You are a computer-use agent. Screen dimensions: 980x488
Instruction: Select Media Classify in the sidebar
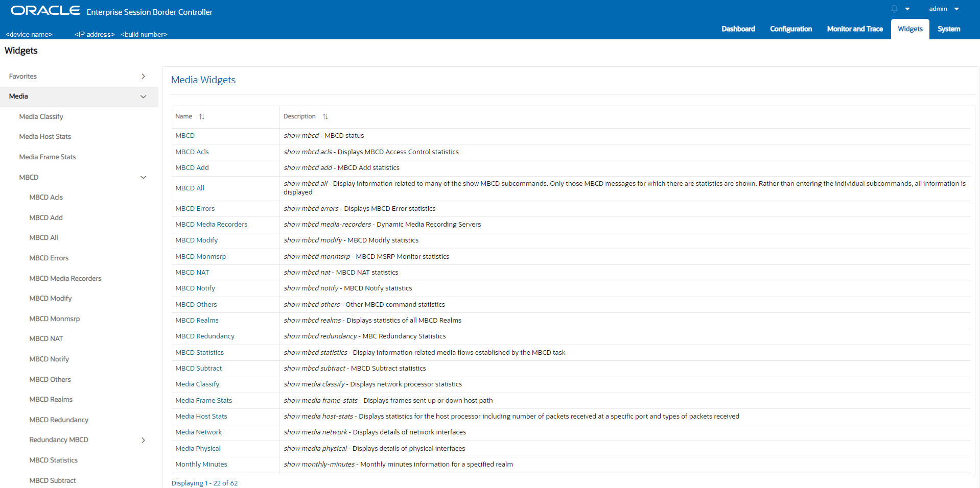(41, 116)
